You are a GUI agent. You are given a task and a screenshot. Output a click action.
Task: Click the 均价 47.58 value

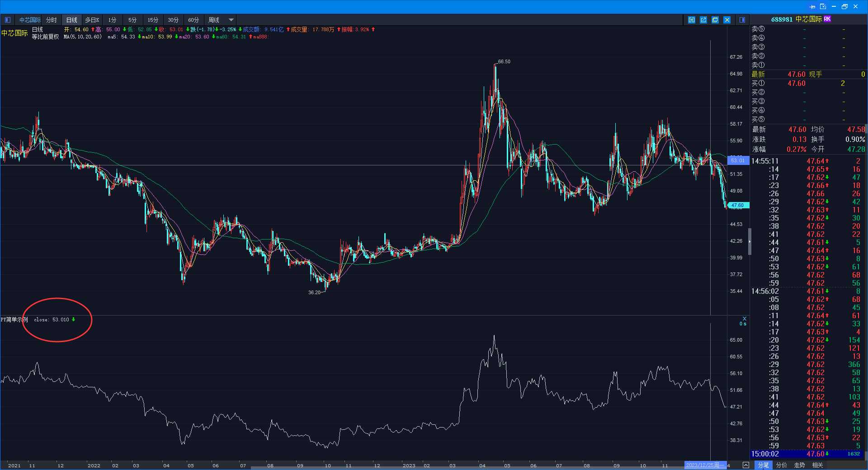pos(856,129)
